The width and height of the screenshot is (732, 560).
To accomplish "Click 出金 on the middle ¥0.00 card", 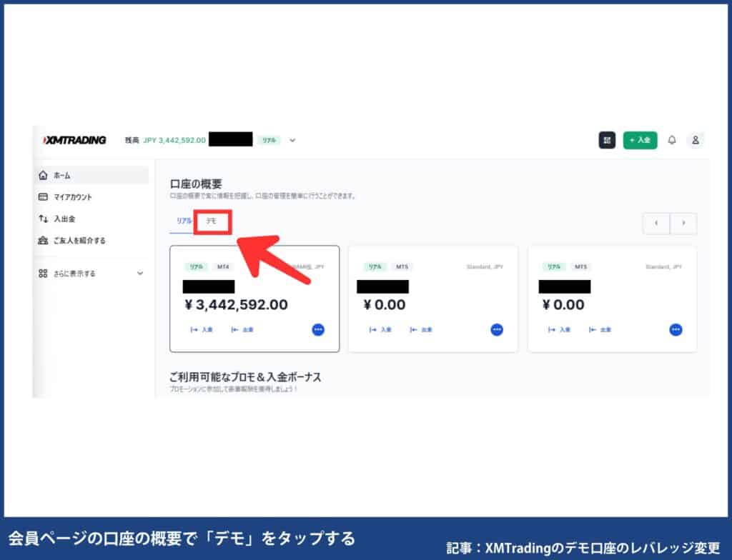I will pos(420,329).
